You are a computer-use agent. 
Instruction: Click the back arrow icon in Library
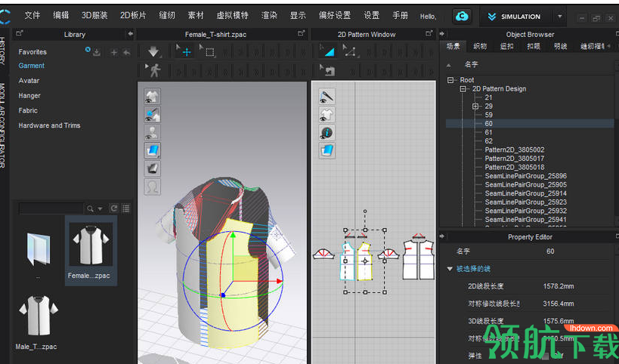click(x=126, y=52)
